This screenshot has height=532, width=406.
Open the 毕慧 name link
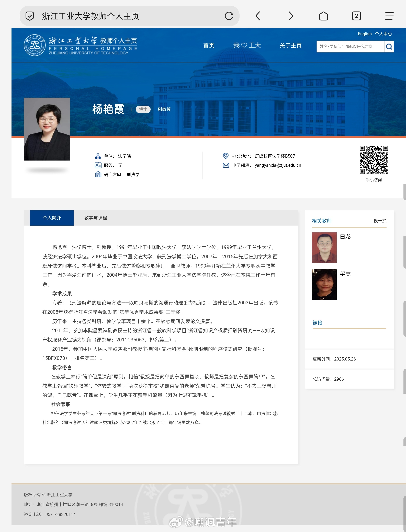click(345, 273)
